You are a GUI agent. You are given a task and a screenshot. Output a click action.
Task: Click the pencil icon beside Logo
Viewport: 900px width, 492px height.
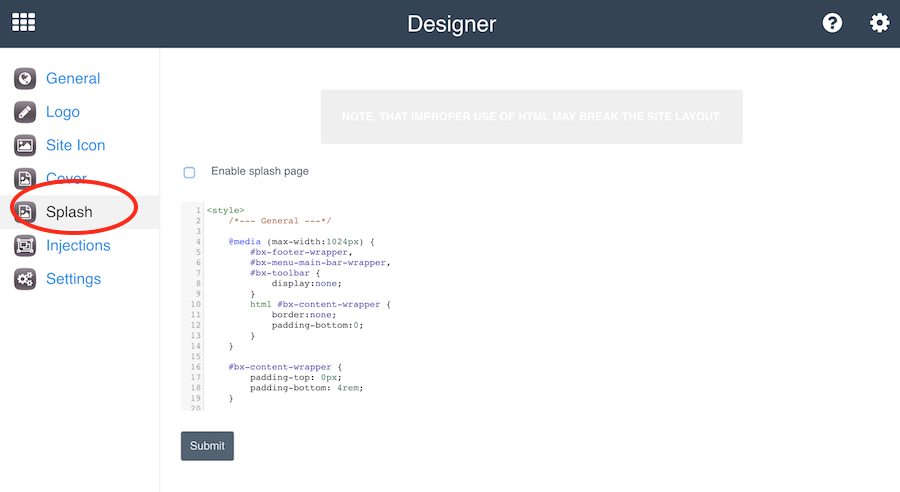coord(25,112)
